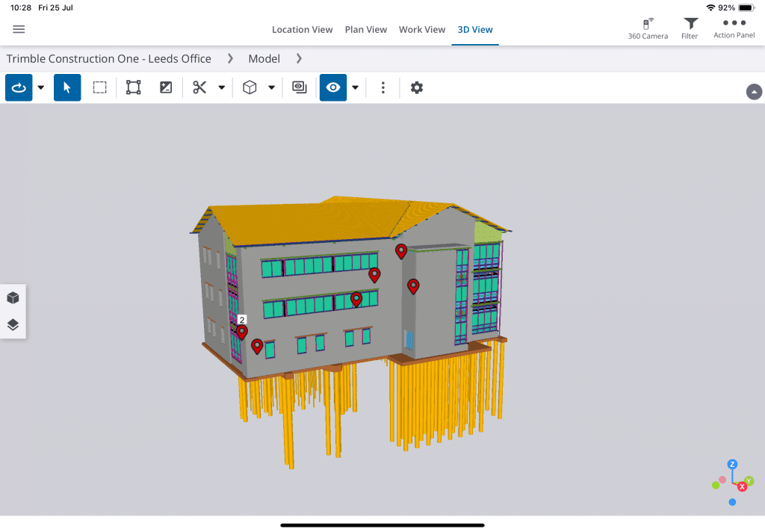765x532 pixels.
Task: Toggle the model objects cube on left sidebar
Action: 13,298
